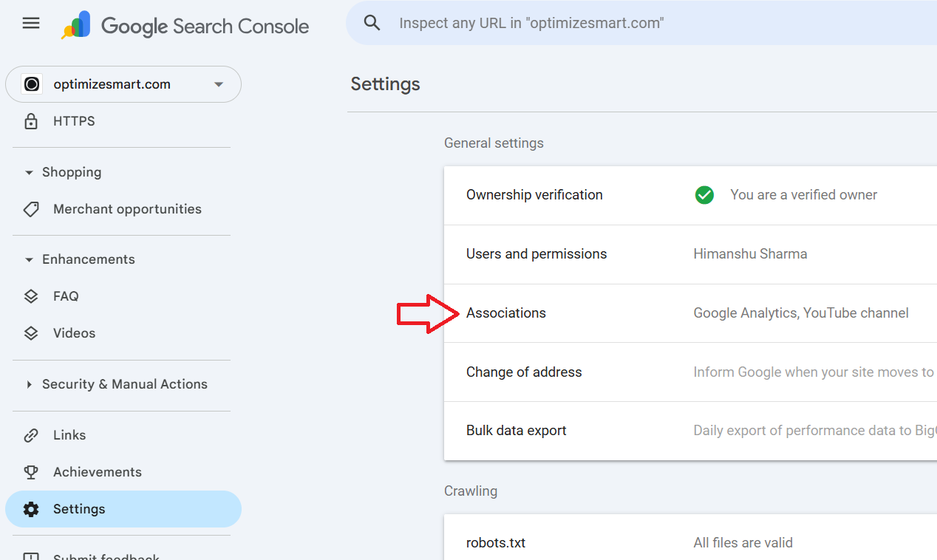Click the Google Search Console logo
This screenshot has width=937, height=560.
click(185, 26)
